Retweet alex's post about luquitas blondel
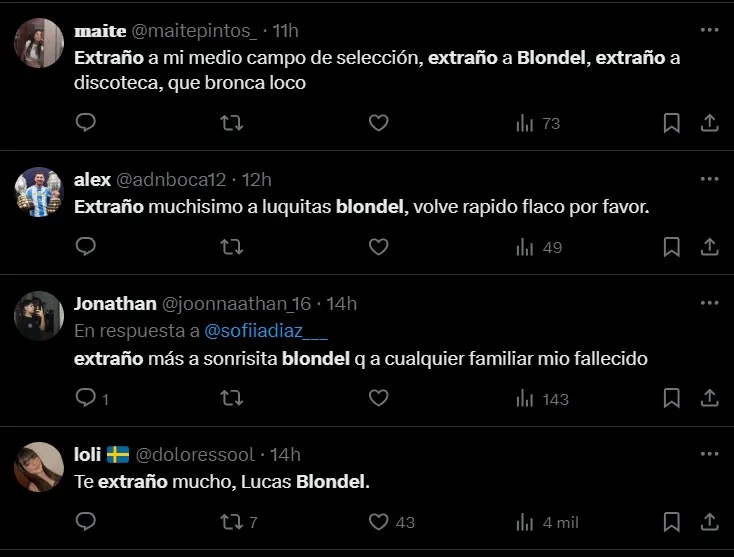 231,246
